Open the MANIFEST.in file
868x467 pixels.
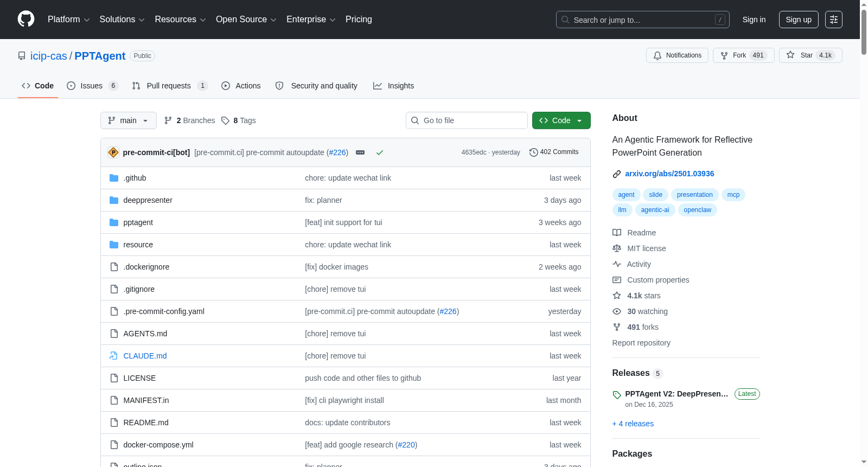146,400
